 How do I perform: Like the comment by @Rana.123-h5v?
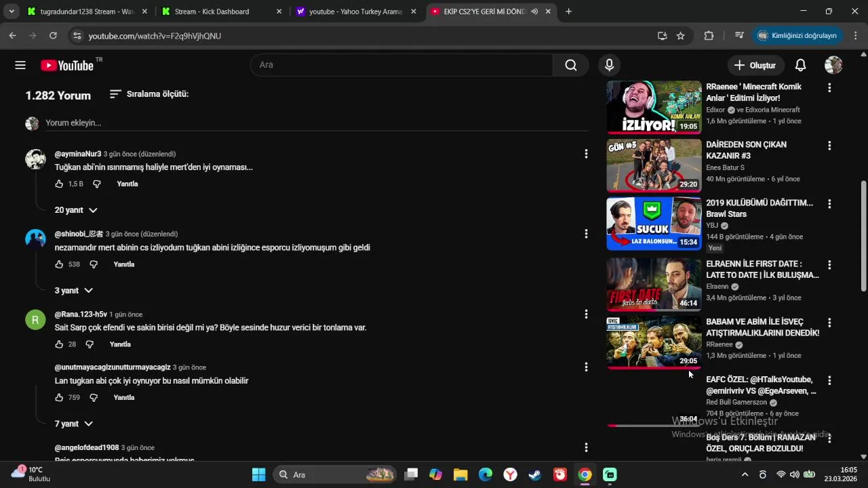coord(59,344)
